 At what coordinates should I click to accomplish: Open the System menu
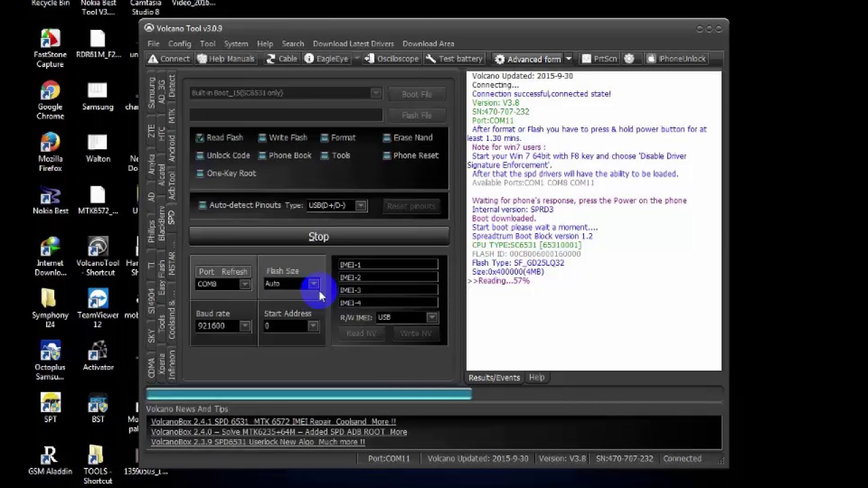(236, 44)
